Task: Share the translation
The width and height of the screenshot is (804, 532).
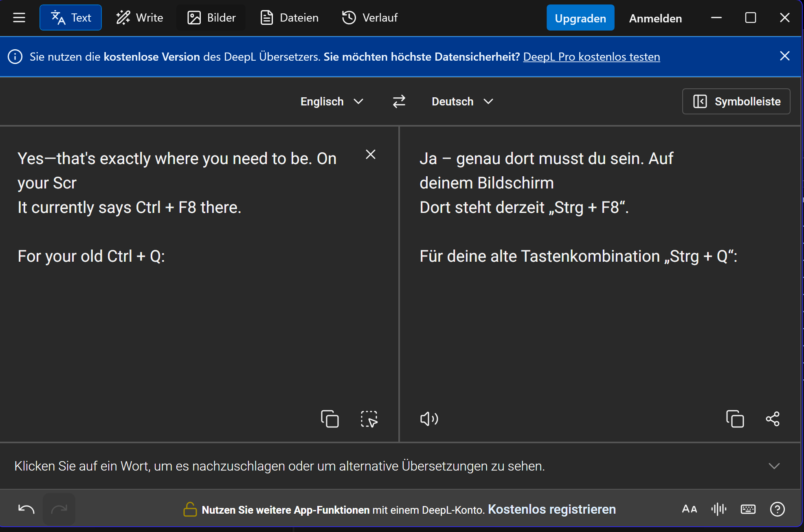Action: [773, 419]
